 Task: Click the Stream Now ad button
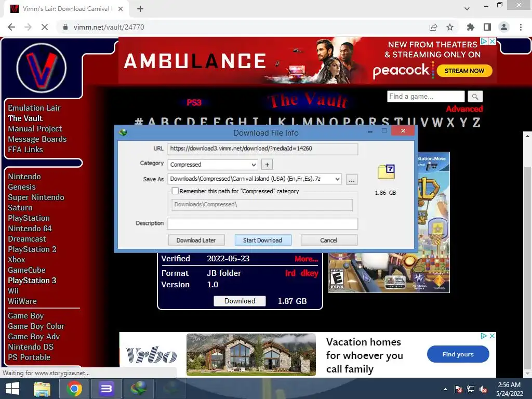click(x=464, y=71)
